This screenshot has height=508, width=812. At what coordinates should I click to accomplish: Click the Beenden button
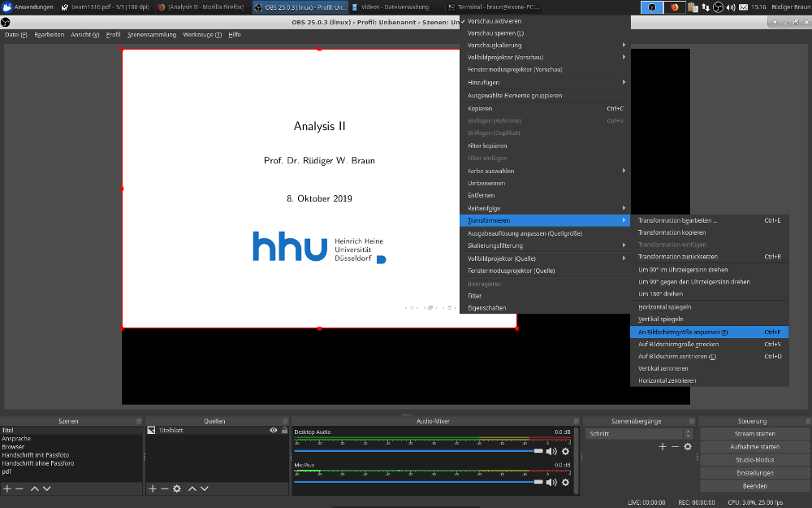[x=754, y=486]
